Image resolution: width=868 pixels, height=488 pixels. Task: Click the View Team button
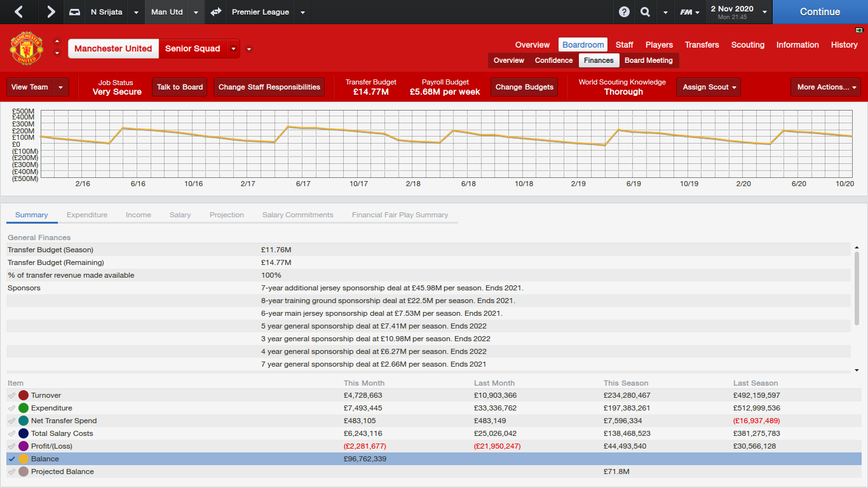(30, 87)
